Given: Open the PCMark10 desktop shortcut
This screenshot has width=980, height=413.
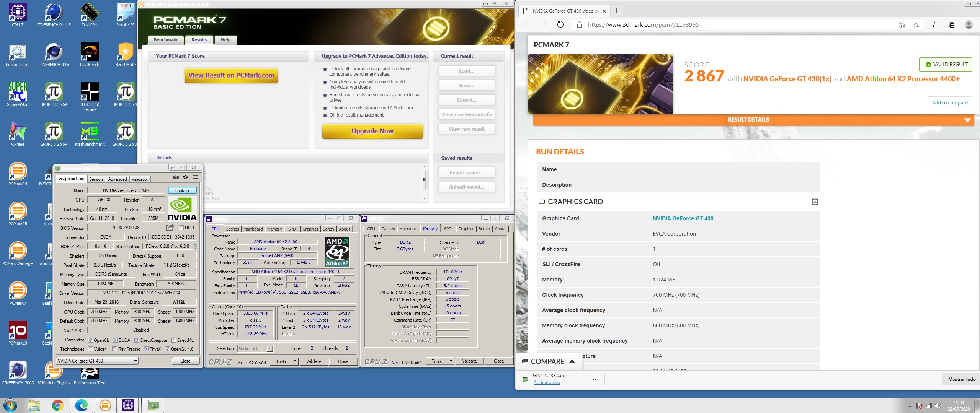Looking at the screenshot, I should (x=18, y=333).
